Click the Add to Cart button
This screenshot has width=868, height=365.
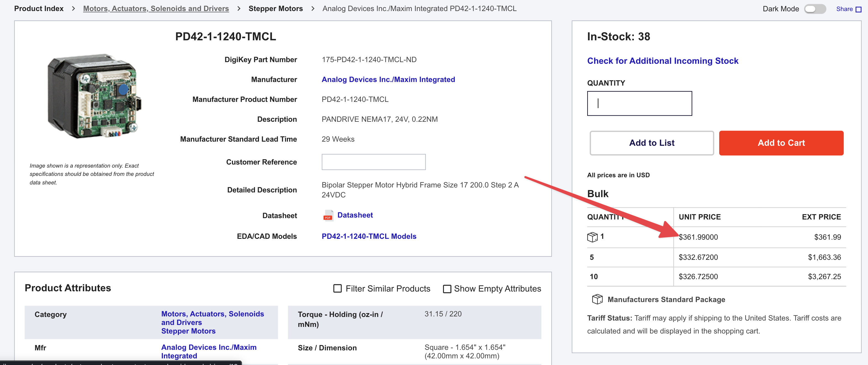pyautogui.click(x=781, y=143)
